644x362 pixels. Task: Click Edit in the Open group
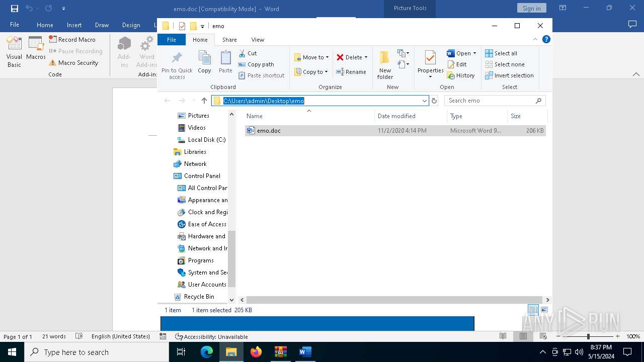(457, 64)
